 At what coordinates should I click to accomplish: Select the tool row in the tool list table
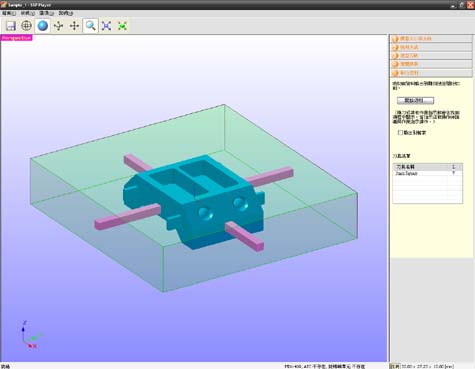click(x=428, y=173)
